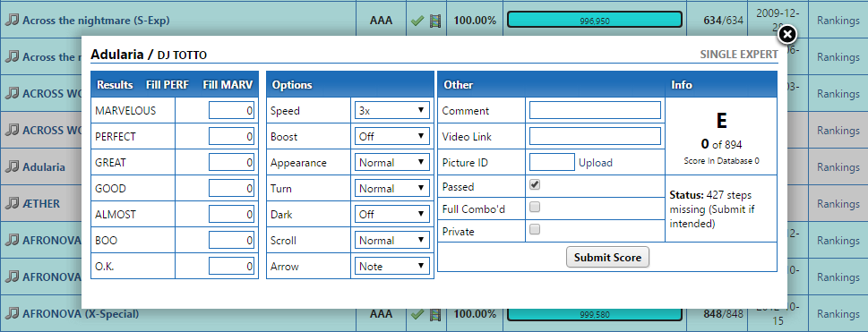Click the 999,580 score progress bar
The height and width of the screenshot is (332, 868).
(x=595, y=314)
